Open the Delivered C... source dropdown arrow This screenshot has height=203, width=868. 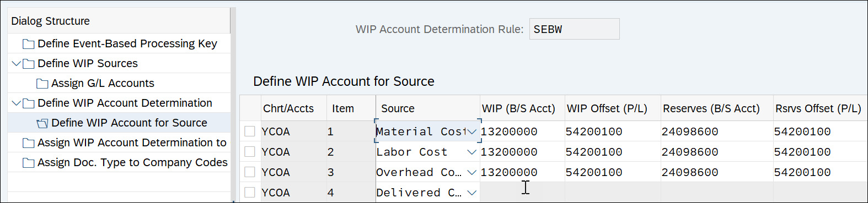pos(471,193)
